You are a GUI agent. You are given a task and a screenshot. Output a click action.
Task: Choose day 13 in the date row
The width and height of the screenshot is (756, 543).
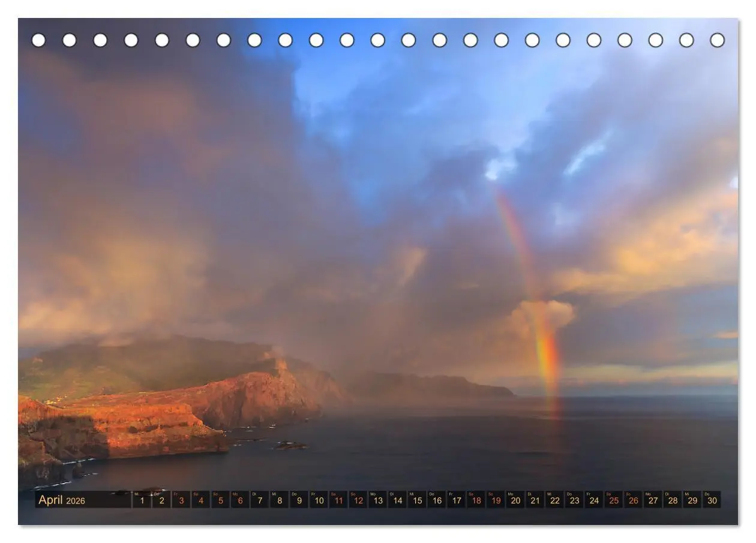coord(377,499)
